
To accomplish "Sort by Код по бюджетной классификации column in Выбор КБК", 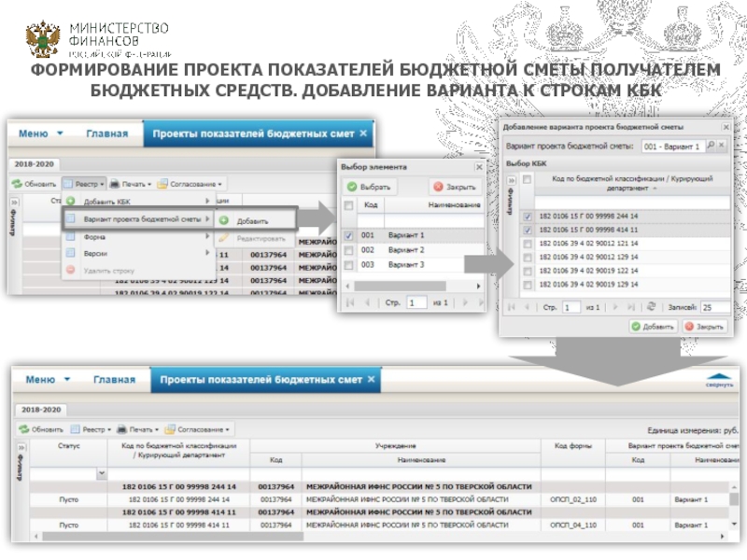I will 632,183.
